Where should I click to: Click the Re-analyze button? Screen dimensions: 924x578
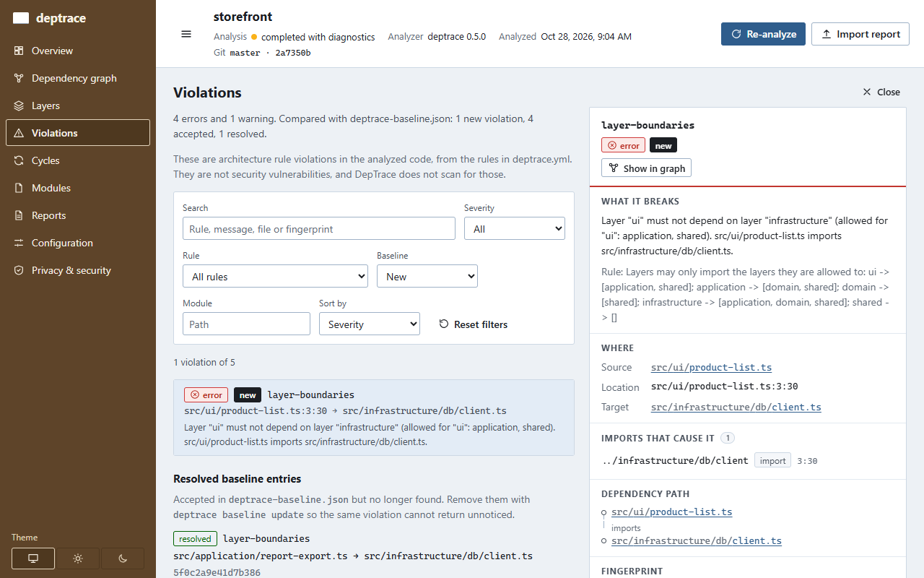click(x=763, y=34)
